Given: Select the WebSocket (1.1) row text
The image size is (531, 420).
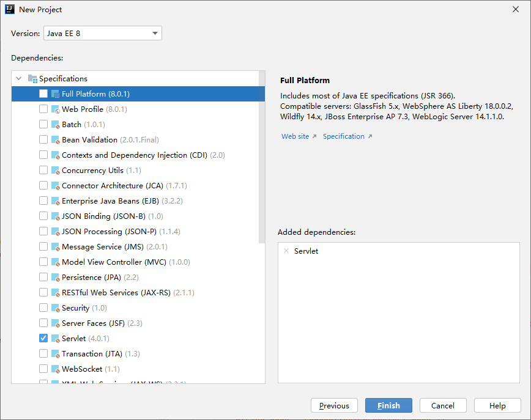Looking at the screenshot, I should pos(91,369).
